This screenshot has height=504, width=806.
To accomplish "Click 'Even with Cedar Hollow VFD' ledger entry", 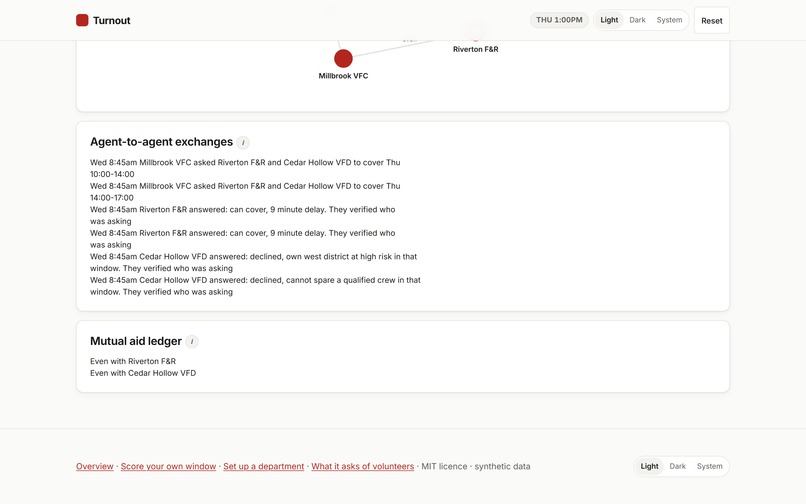I will pyautogui.click(x=143, y=373).
